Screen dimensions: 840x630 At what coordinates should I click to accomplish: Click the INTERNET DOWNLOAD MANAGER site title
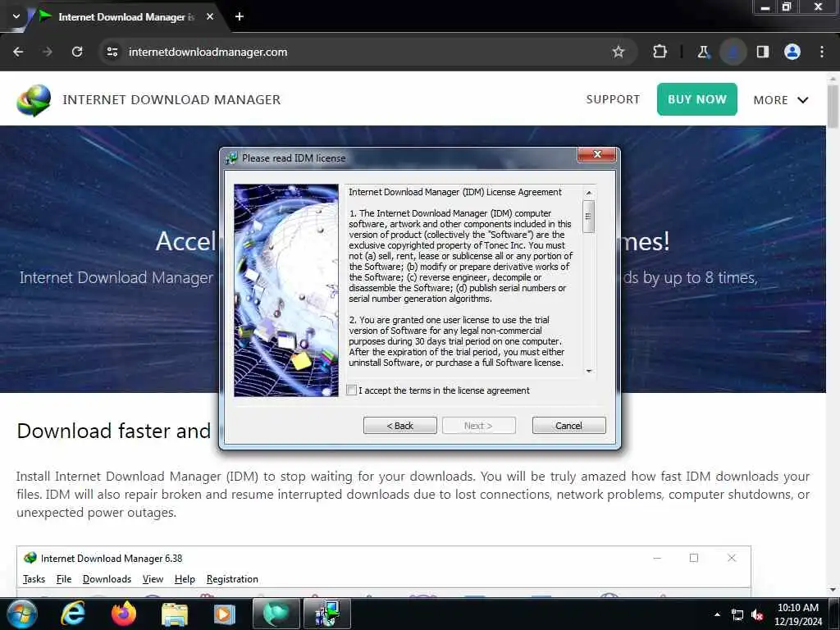[x=171, y=99]
